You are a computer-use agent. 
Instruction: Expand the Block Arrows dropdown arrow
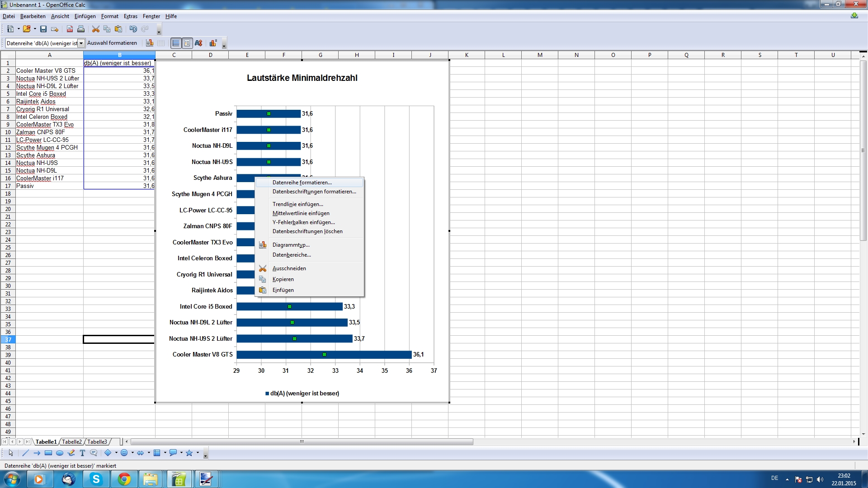tap(149, 453)
